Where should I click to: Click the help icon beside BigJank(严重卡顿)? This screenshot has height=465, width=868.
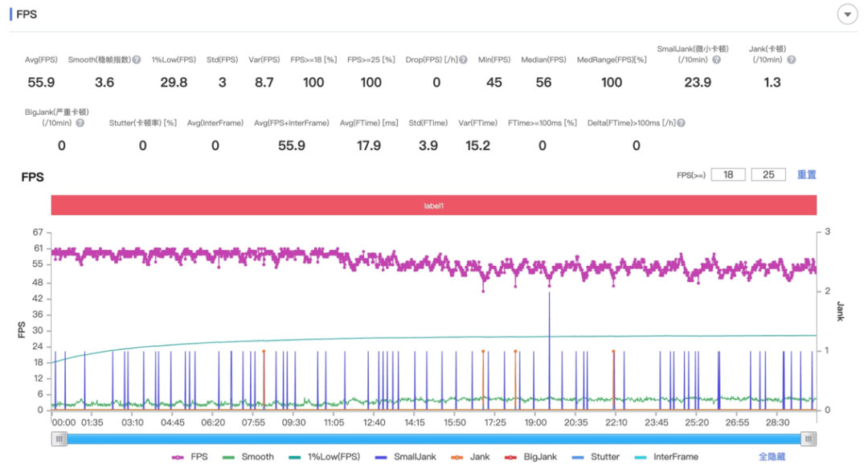click(x=79, y=123)
